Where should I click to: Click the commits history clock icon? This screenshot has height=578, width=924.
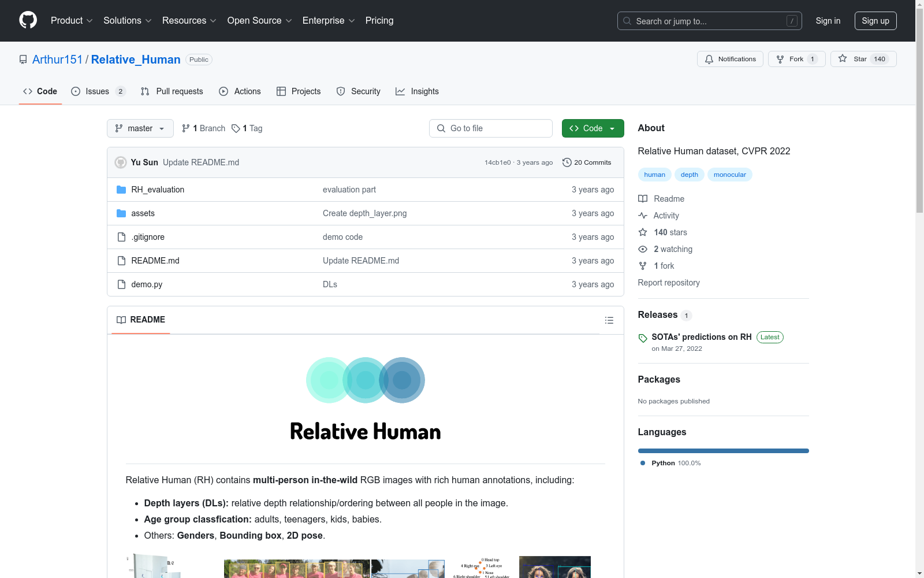click(x=567, y=162)
